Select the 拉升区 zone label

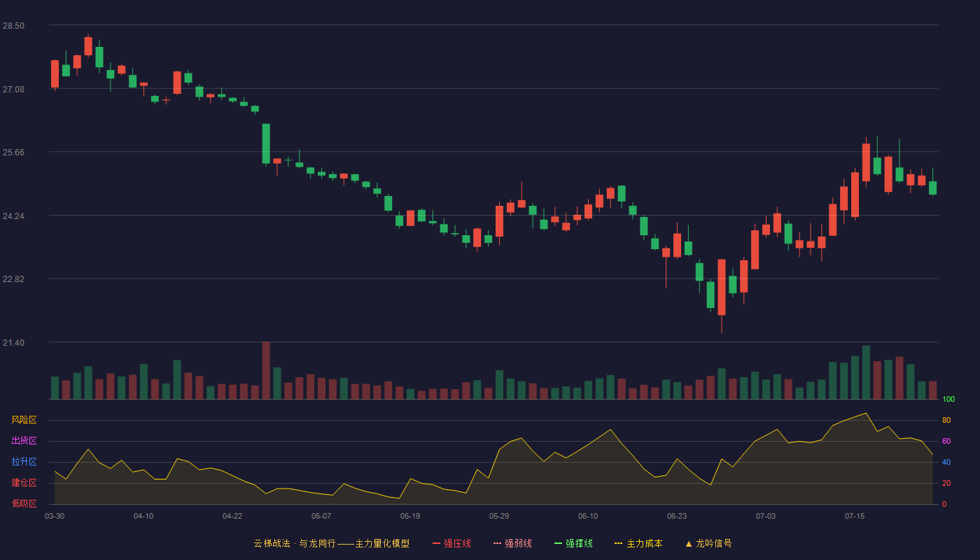[x=24, y=462]
